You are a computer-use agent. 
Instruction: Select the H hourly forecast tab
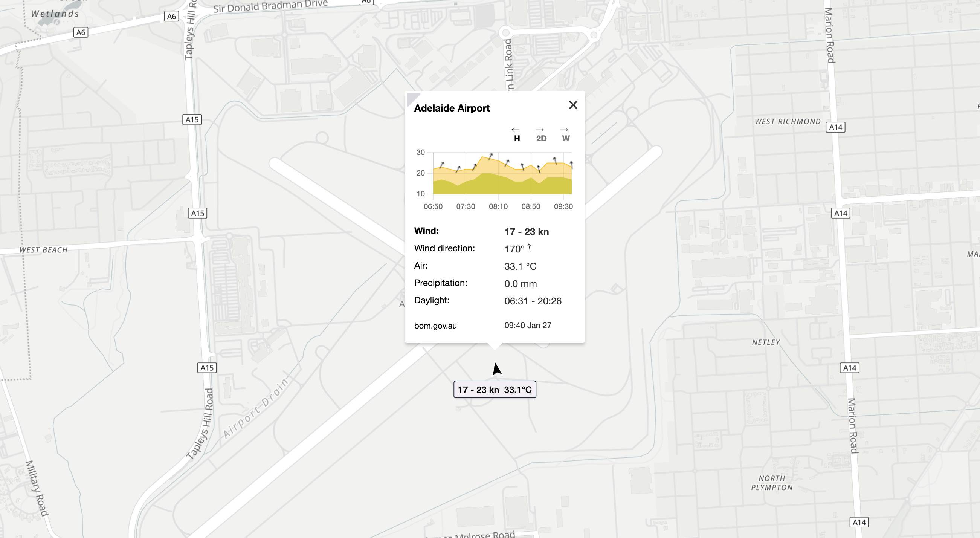pos(516,139)
